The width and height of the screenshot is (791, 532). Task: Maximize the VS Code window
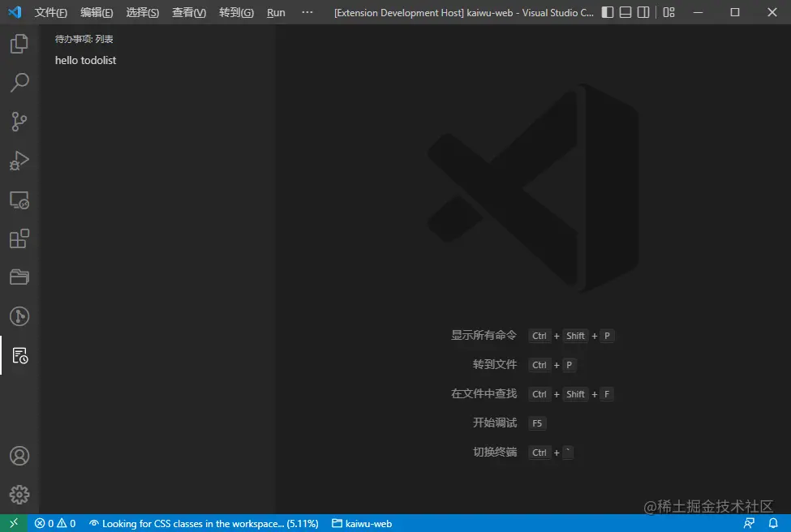(735, 12)
